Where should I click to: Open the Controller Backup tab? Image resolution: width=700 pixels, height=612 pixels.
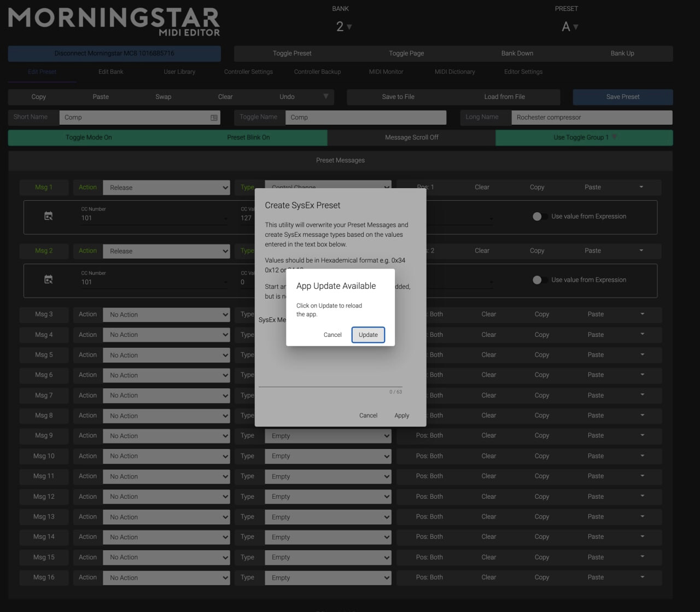pyautogui.click(x=317, y=72)
